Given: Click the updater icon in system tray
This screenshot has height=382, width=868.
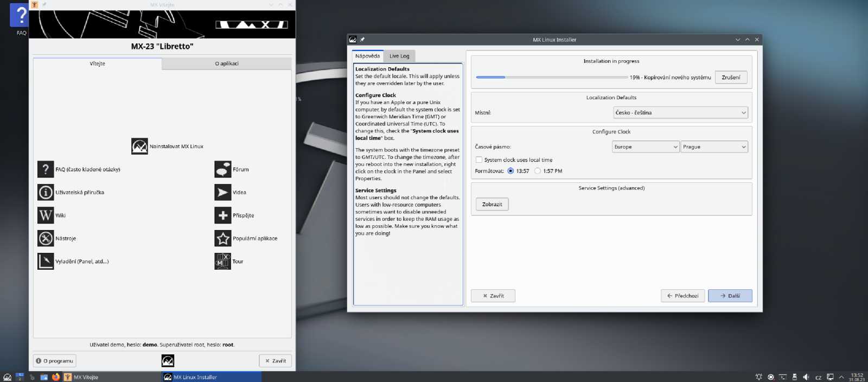Looking at the screenshot, I should tap(771, 377).
